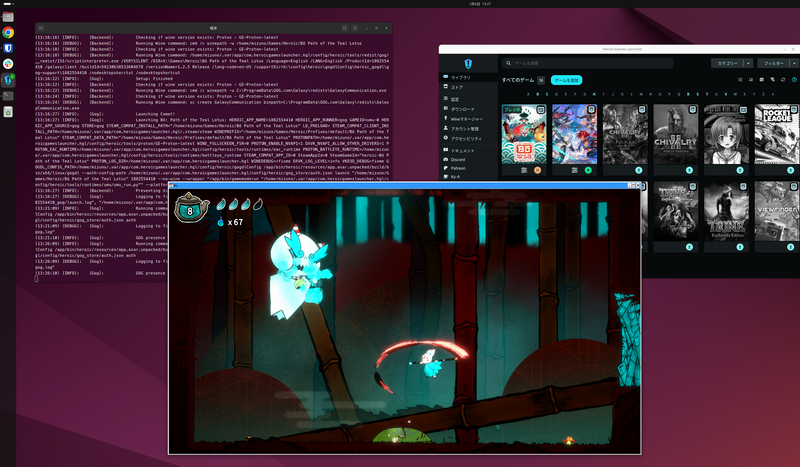Open アクセシビリティ in Heroic sidebar
The height and width of the screenshot is (467, 800).
468,139
